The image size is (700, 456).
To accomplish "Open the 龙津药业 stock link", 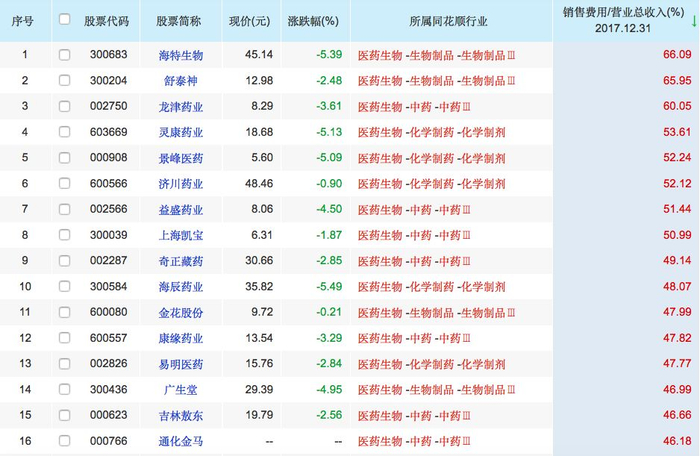I will (181, 107).
